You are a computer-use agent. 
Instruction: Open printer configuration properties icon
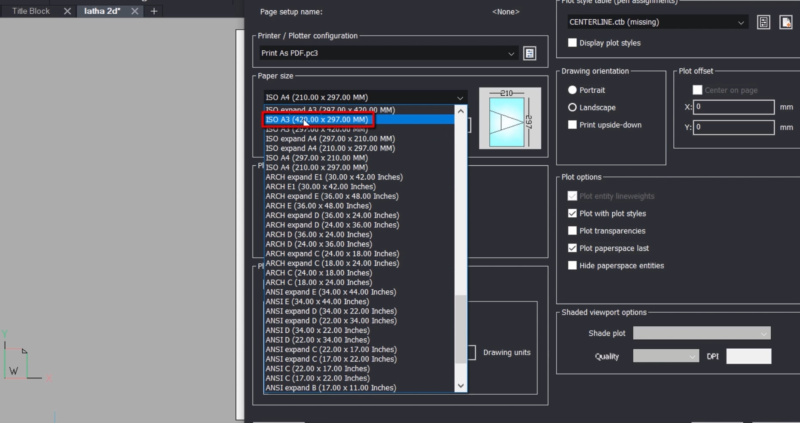pyautogui.click(x=530, y=52)
